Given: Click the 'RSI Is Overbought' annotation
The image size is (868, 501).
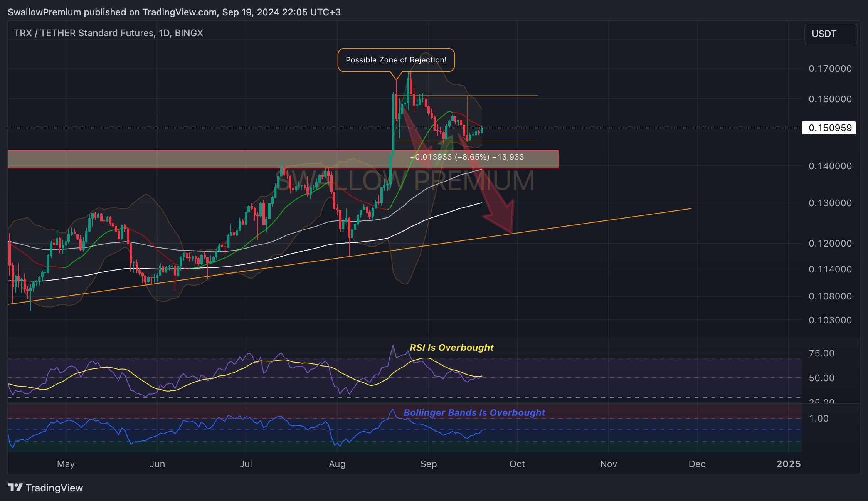Looking at the screenshot, I should (x=452, y=348).
